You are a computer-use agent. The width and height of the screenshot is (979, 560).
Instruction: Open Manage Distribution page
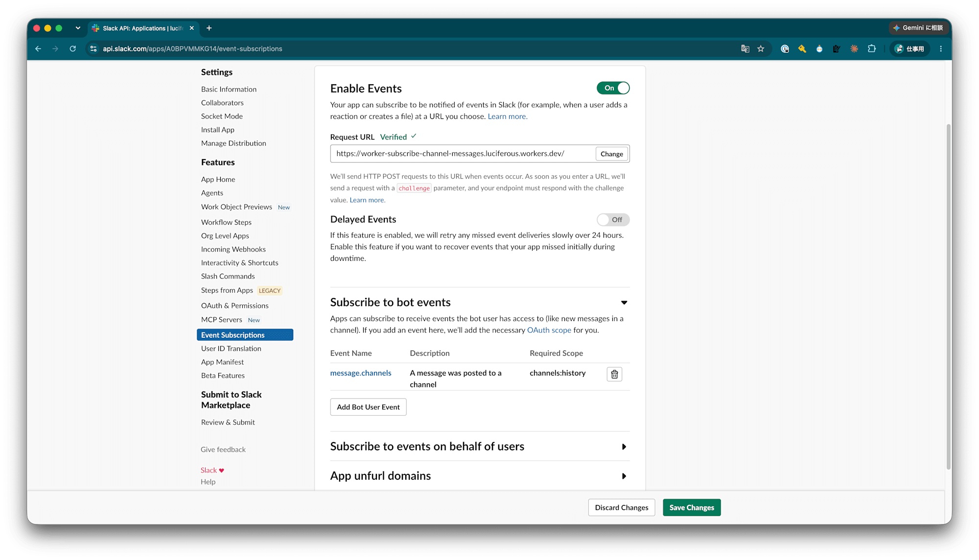233,143
